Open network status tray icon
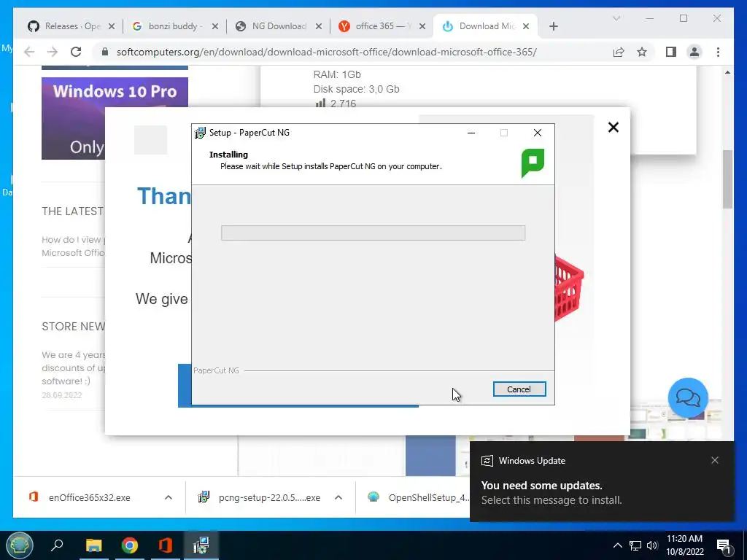The image size is (747, 560). (635, 545)
